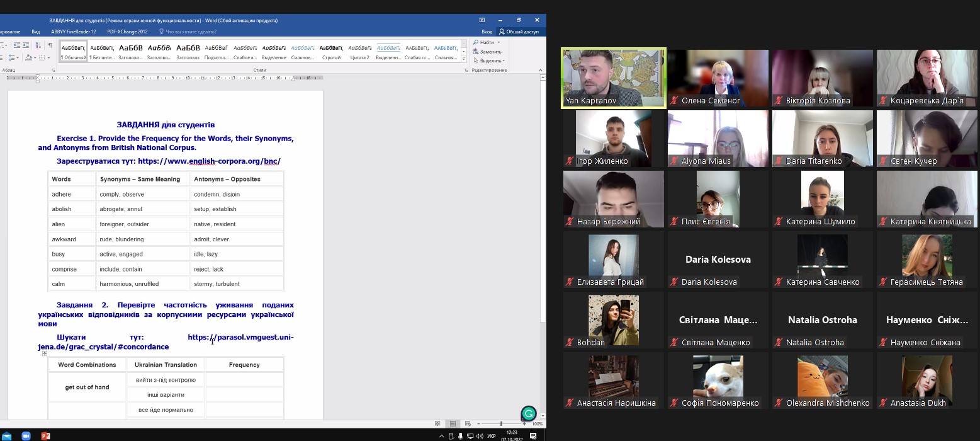The image size is (980, 441).
Task: Collapse the ribbon with the arrow
Action: (x=541, y=70)
